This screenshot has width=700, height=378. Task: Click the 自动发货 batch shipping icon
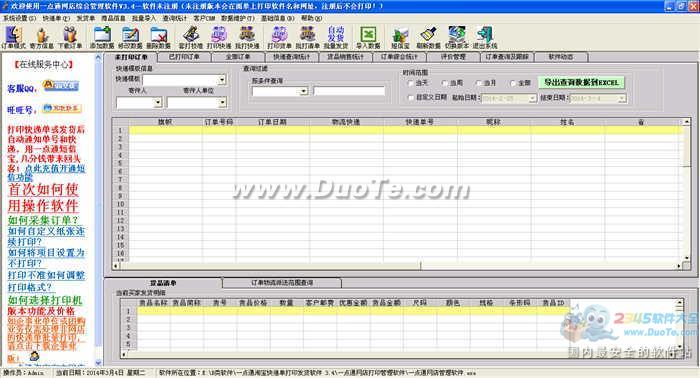click(336, 37)
